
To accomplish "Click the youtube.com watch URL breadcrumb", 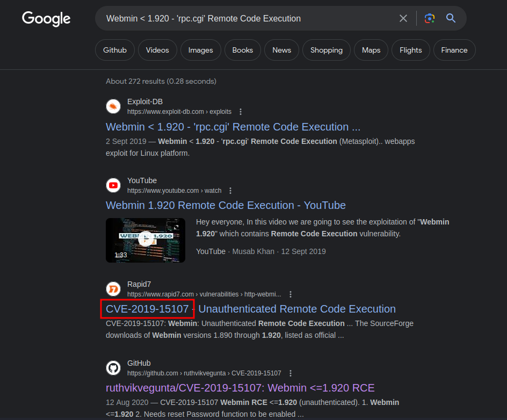I will [x=174, y=191].
